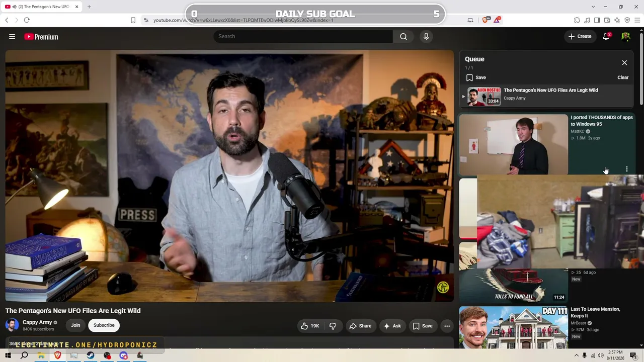Click the magnifier search button

(x=404, y=36)
